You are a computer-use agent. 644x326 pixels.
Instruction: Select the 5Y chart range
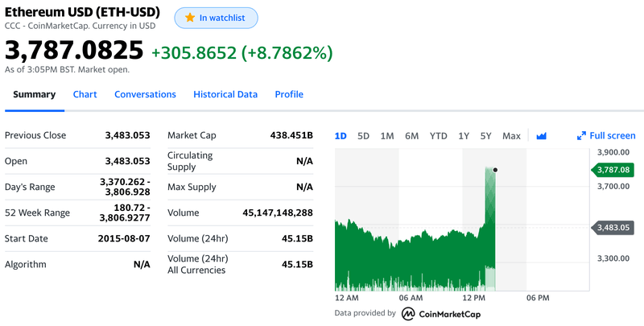486,136
